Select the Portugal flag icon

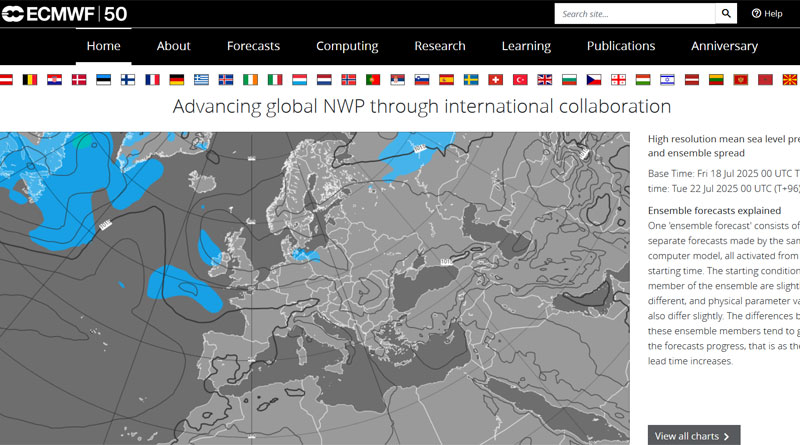(x=372, y=80)
